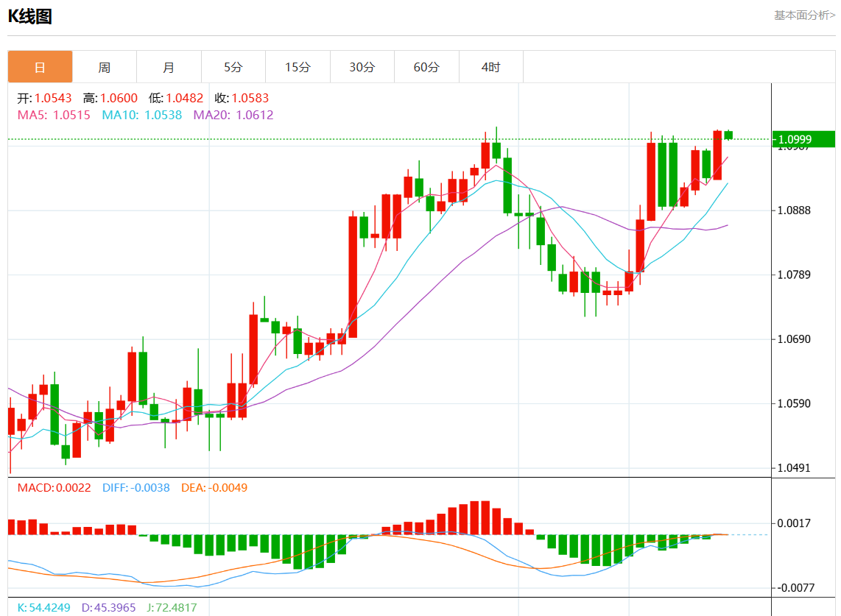The height and width of the screenshot is (616, 841).
Task: Click the MA20: 1.0612 indicator label
Action: [x=233, y=116]
